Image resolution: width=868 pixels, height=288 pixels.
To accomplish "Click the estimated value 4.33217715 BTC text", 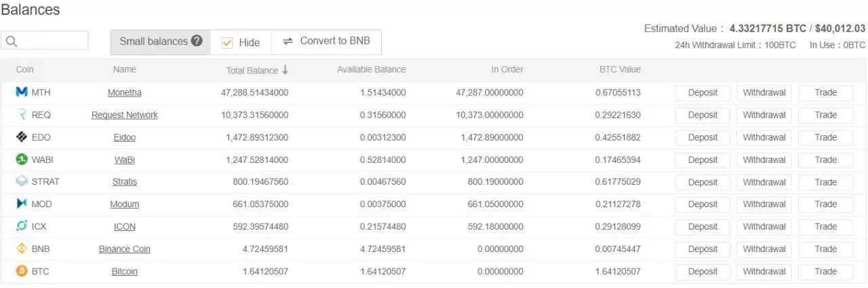I will coord(768,29).
